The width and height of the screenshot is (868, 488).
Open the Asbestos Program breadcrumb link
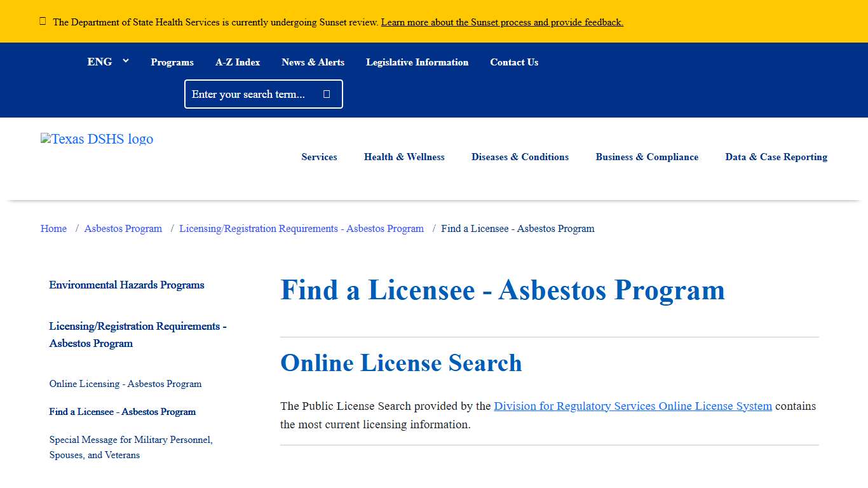click(123, 228)
